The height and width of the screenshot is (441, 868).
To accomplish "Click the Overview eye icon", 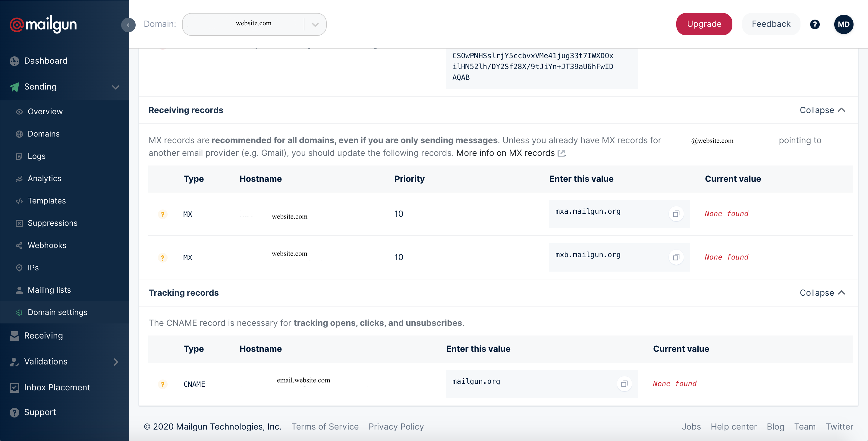I will click(x=19, y=112).
